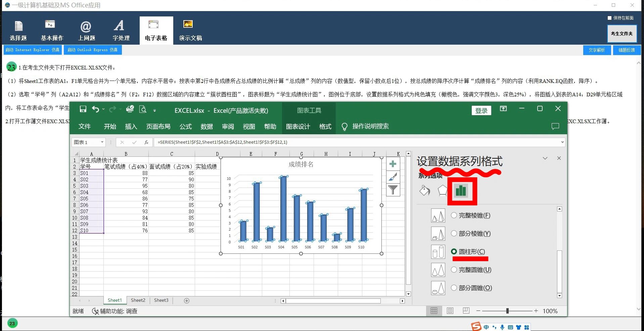Screen dimensions: 644x331
Task: Open the Name Box dropdown showing 图表1
Action: click(x=102, y=142)
